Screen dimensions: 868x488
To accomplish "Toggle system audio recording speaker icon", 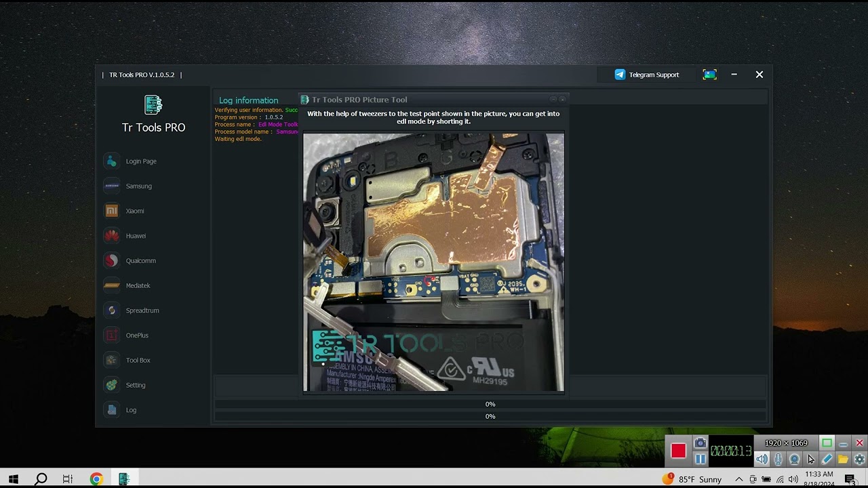I will pyautogui.click(x=762, y=460).
